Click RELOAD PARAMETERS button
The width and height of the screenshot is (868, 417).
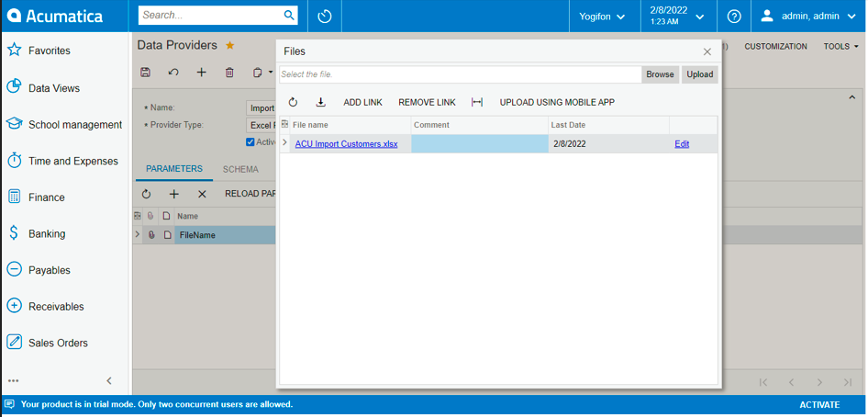coord(250,194)
